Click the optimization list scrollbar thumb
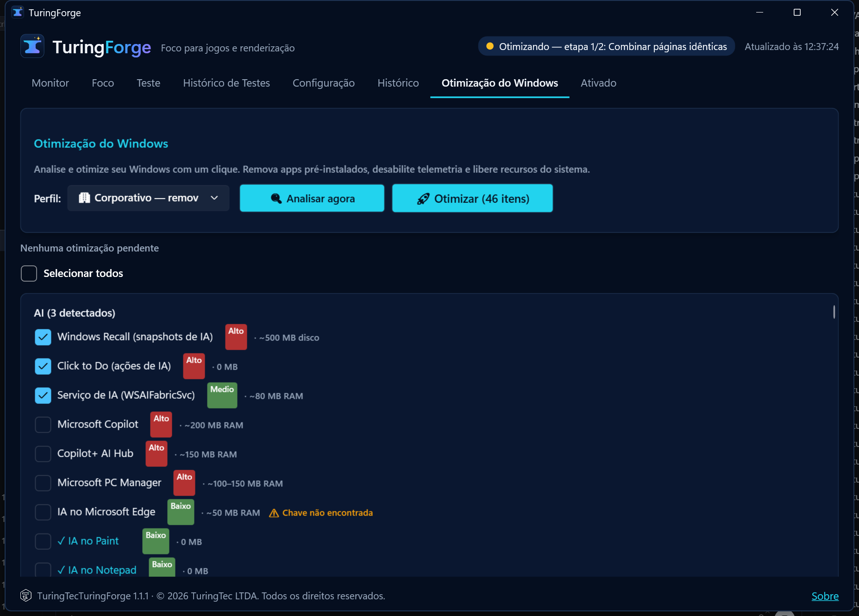The image size is (859, 616). (x=834, y=312)
